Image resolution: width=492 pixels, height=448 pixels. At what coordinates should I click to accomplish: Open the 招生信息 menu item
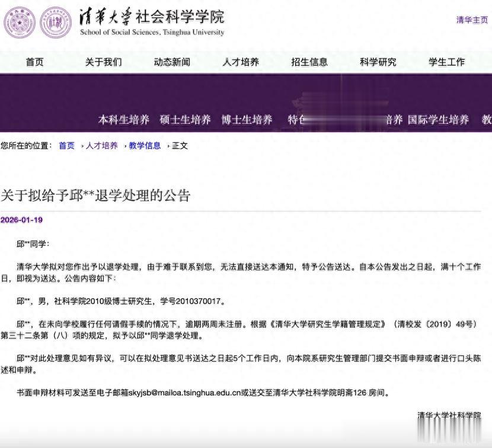309,62
